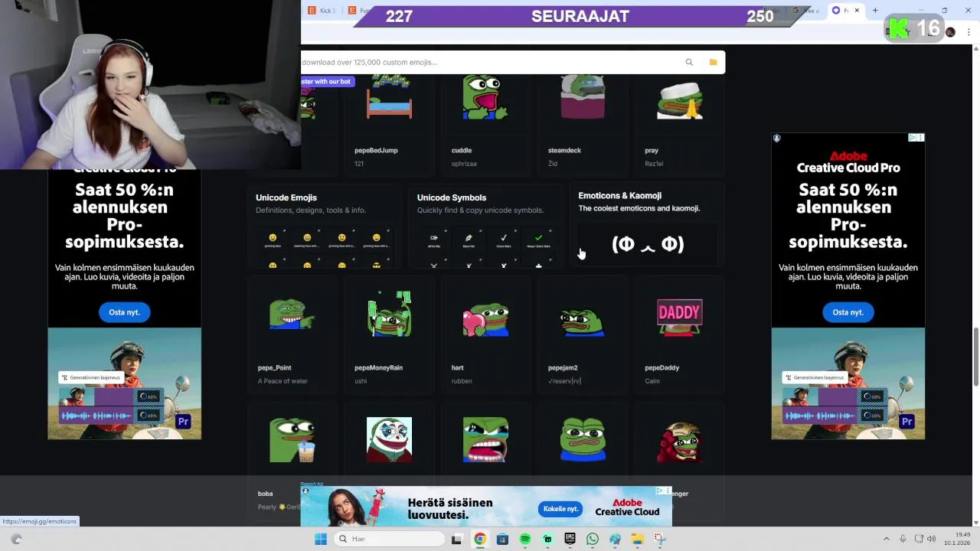The height and width of the screenshot is (551, 980).
Task: Select the pepejam2 emoji image
Action: (x=583, y=321)
